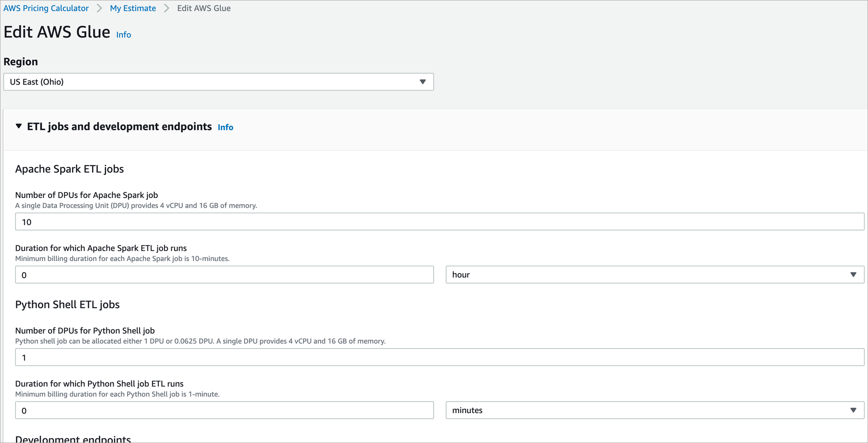Image resolution: width=868 pixels, height=443 pixels.
Task: Click Duration for which Python Shell job ETL runs label
Action: [99, 384]
